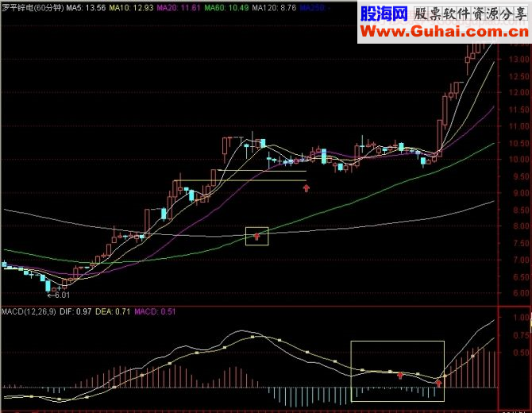Click the 9.00 price axis label

pyautogui.click(x=521, y=193)
